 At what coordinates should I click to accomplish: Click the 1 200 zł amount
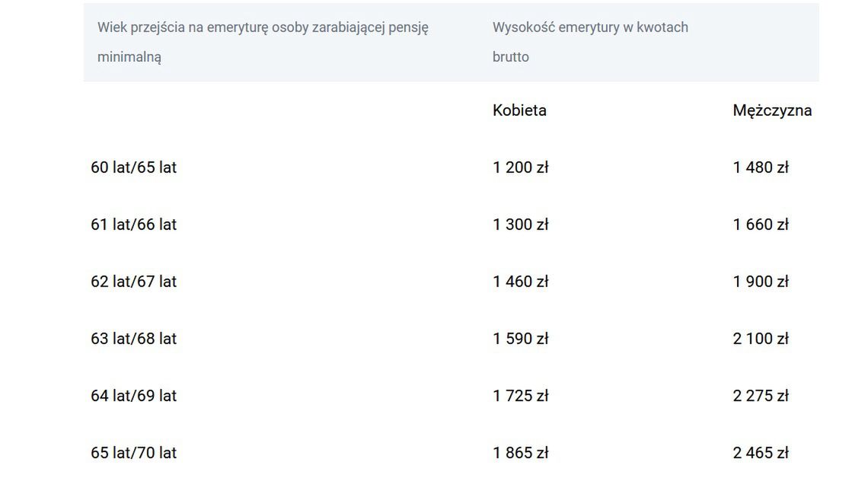point(520,167)
